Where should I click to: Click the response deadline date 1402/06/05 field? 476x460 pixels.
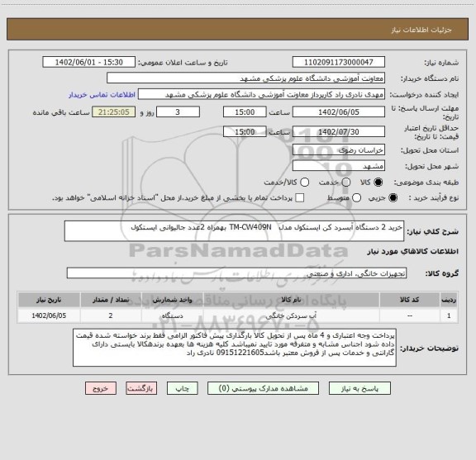339,112
